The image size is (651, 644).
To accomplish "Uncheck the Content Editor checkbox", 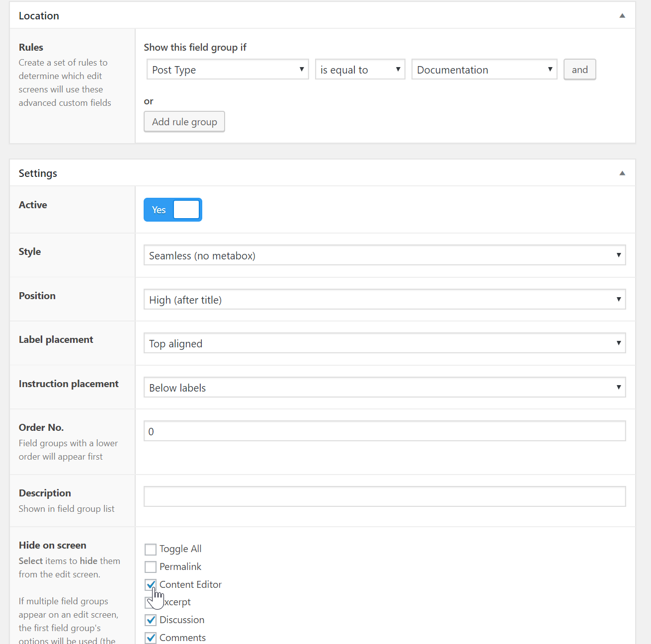I will coord(151,584).
